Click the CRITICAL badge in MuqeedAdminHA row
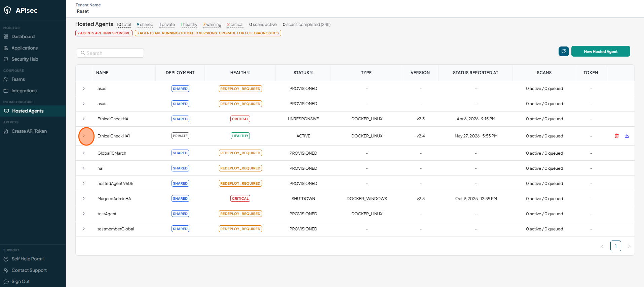Image resolution: width=644 pixels, height=287 pixels. [240, 198]
